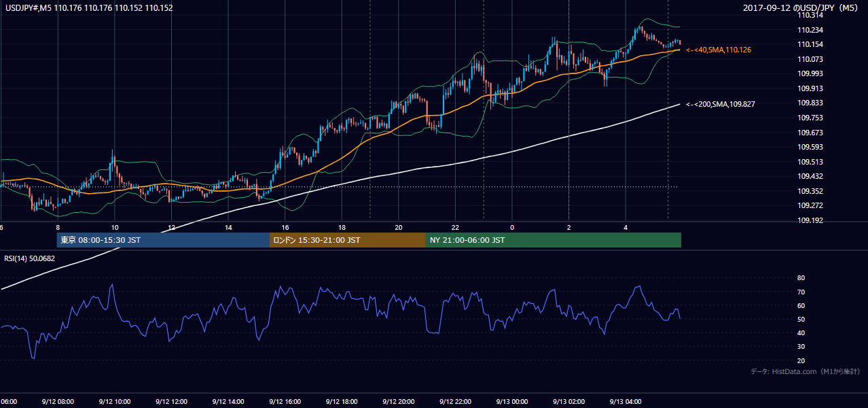Click RSI scale value 20
868x408 pixels.
(x=801, y=360)
